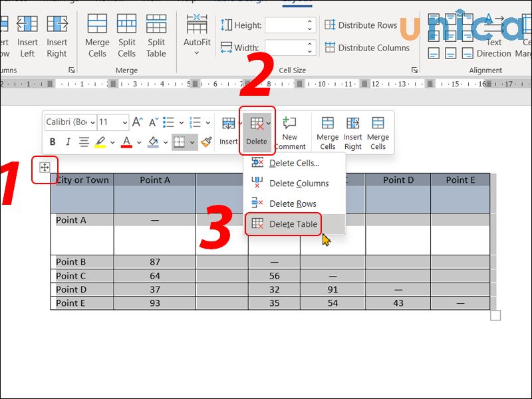Screen dimensions: 532x399
Task: Expand the Borders dropdown arrow
Action: 192,142
